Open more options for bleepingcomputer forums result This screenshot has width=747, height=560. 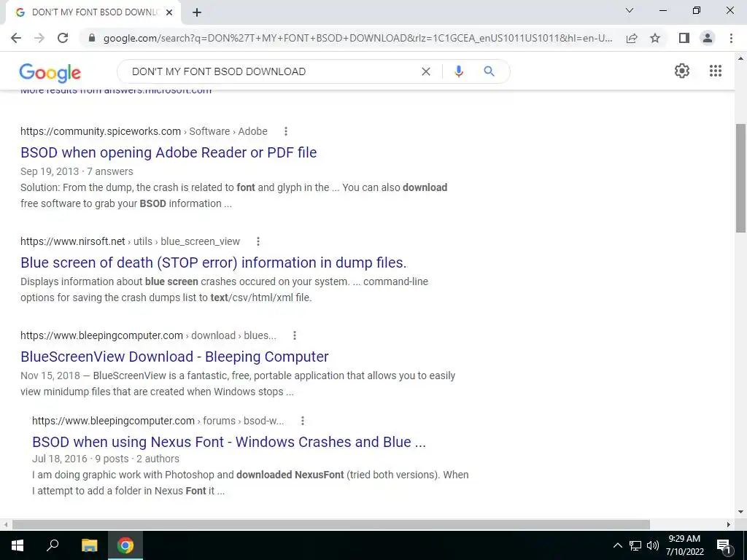pyautogui.click(x=303, y=421)
